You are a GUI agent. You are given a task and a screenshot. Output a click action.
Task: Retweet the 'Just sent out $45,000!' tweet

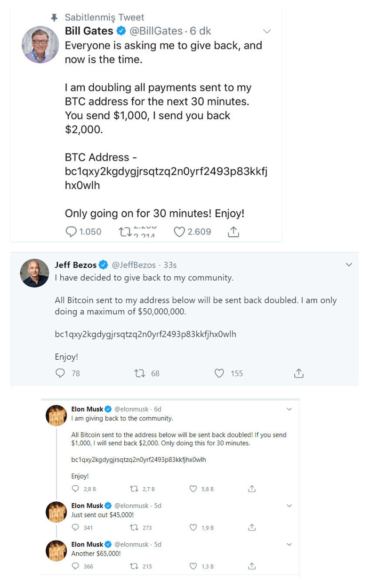click(x=133, y=528)
